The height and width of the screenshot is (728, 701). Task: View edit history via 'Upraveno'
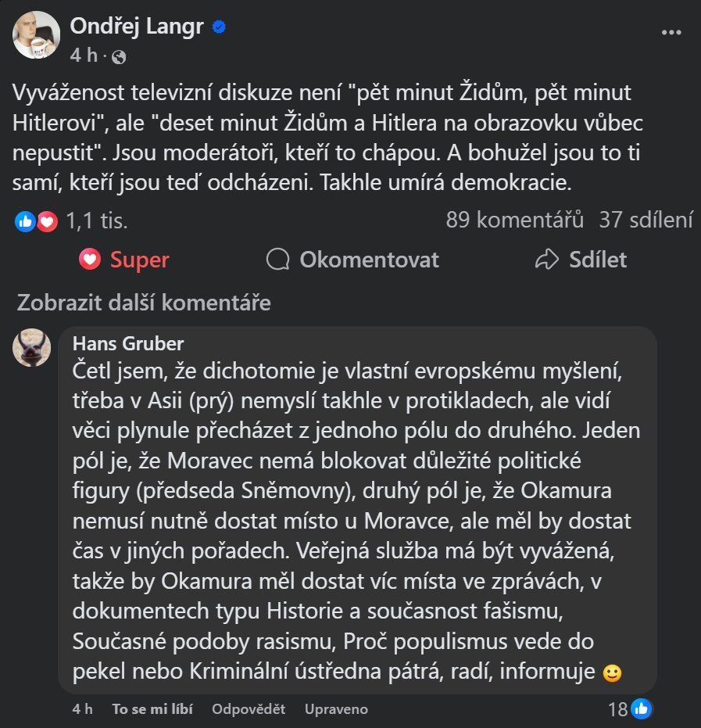tap(336, 709)
